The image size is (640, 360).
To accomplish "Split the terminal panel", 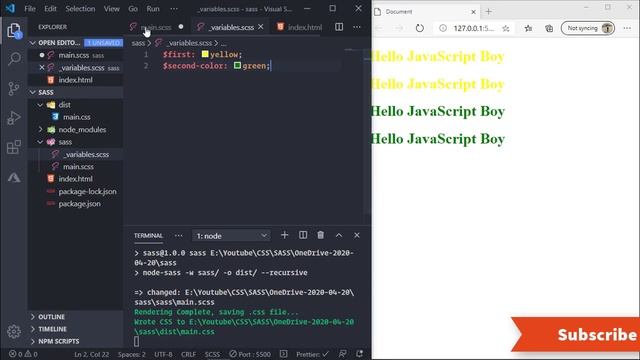I will (303, 235).
